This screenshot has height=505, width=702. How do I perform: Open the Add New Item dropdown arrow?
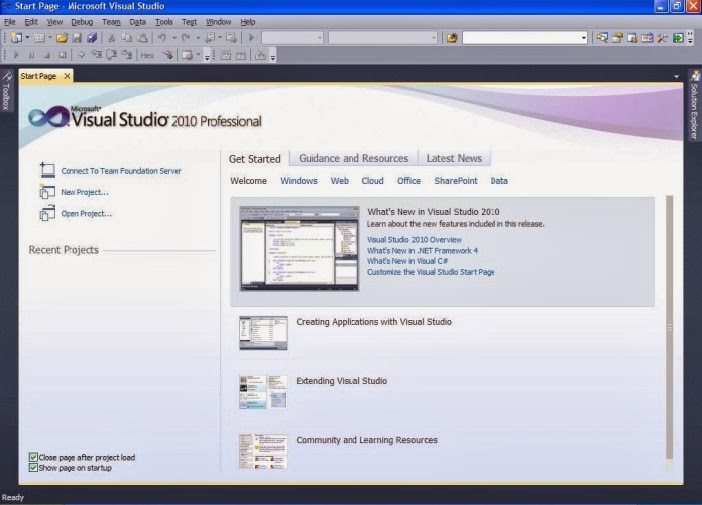[x=50, y=38]
